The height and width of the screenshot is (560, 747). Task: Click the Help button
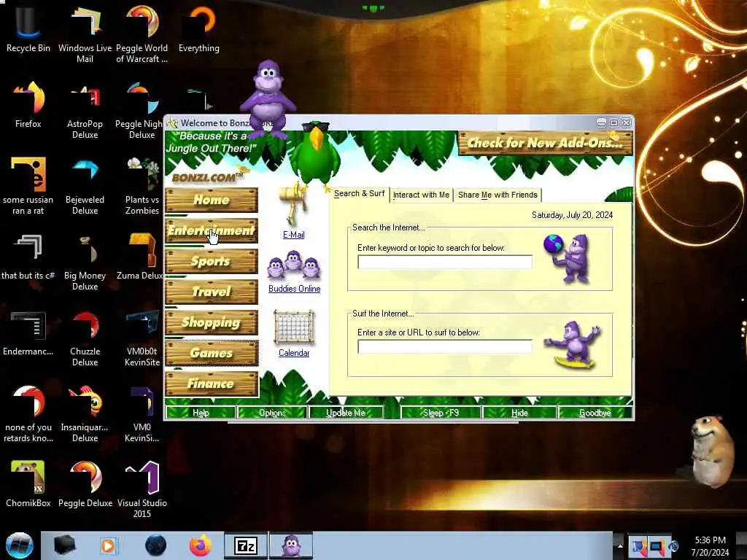click(201, 413)
